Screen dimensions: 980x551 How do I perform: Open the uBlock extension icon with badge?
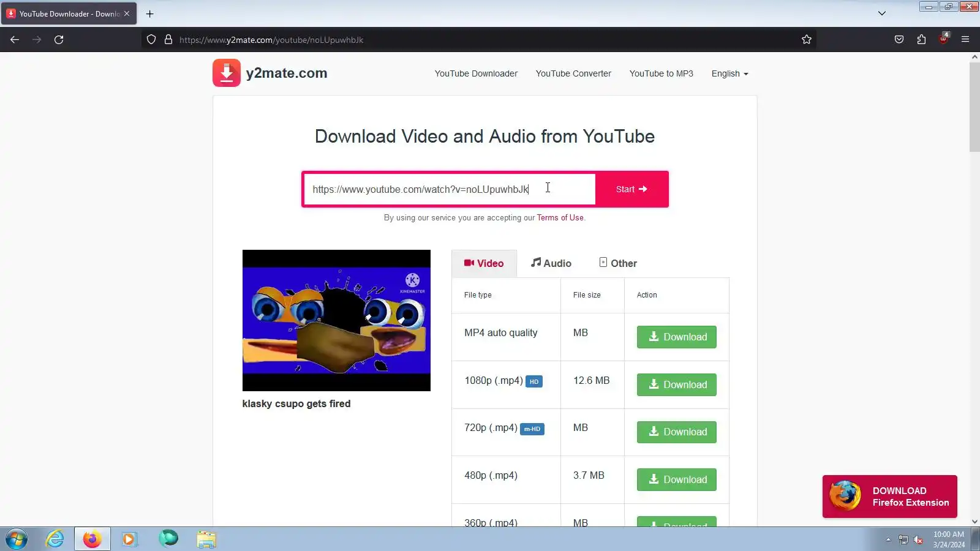coord(943,39)
